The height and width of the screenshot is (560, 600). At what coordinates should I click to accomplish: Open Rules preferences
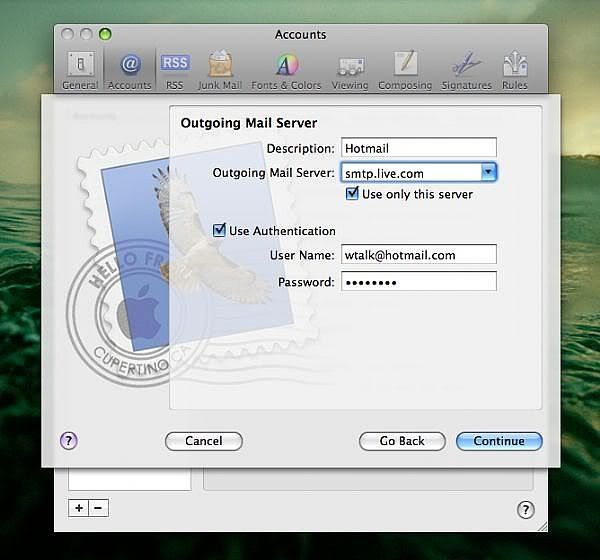[x=515, y=71]
